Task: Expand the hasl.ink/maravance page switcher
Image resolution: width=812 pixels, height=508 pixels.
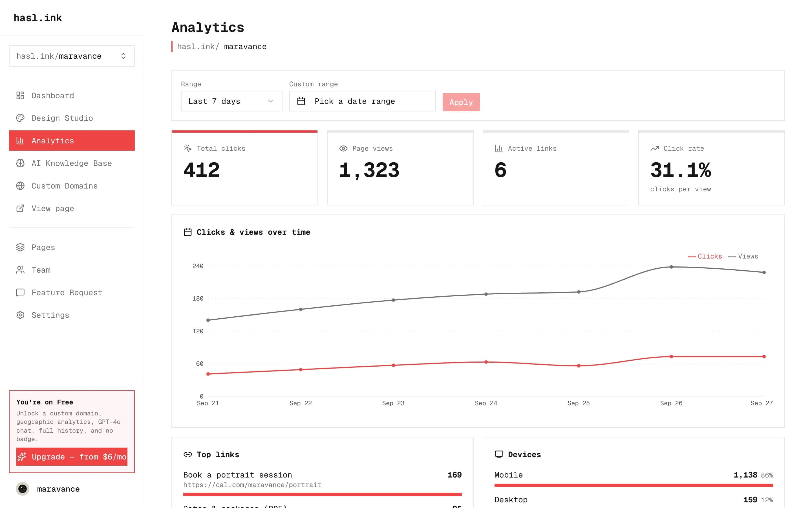Action: pyautogui.click(x=72, y=56)
